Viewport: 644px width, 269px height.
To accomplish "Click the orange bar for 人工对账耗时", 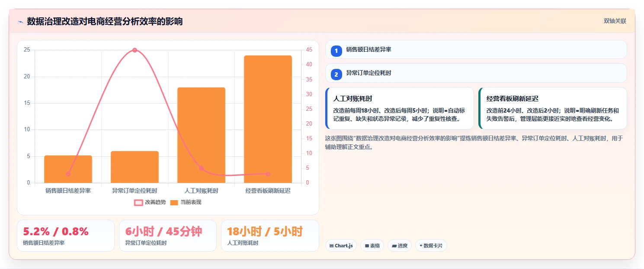I will (x=201, y=135).
